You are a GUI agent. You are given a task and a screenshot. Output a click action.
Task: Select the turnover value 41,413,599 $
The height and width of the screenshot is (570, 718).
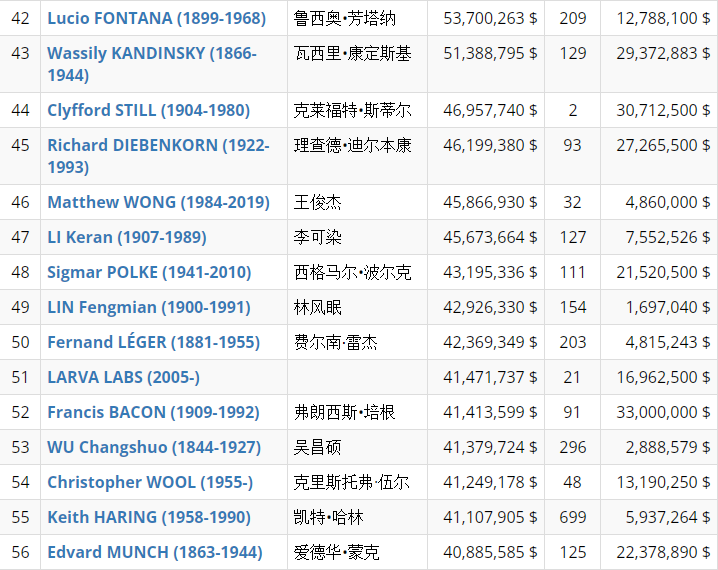490,413
